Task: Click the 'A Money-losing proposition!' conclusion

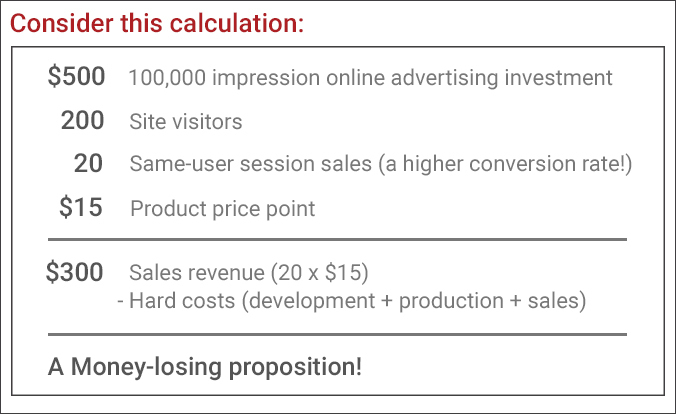Action: click(205, 367)
